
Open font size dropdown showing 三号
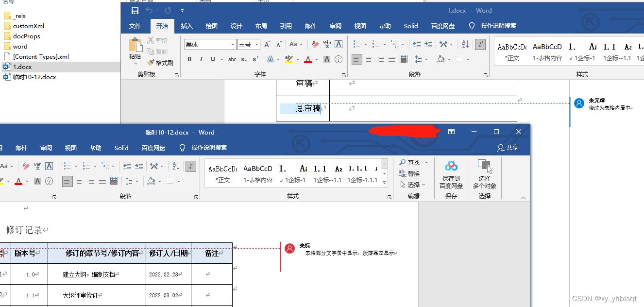[x=257, y=44]
